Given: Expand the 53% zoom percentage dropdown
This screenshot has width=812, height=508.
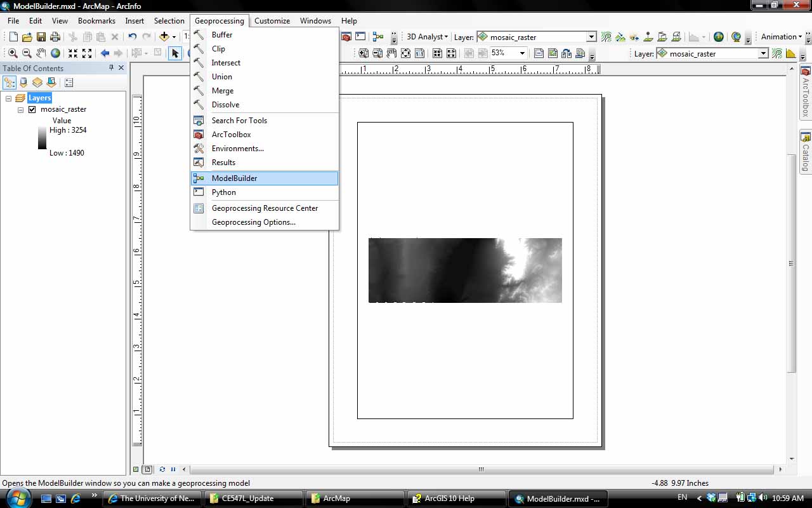Looking at the screenshot, I should point(522,53).
